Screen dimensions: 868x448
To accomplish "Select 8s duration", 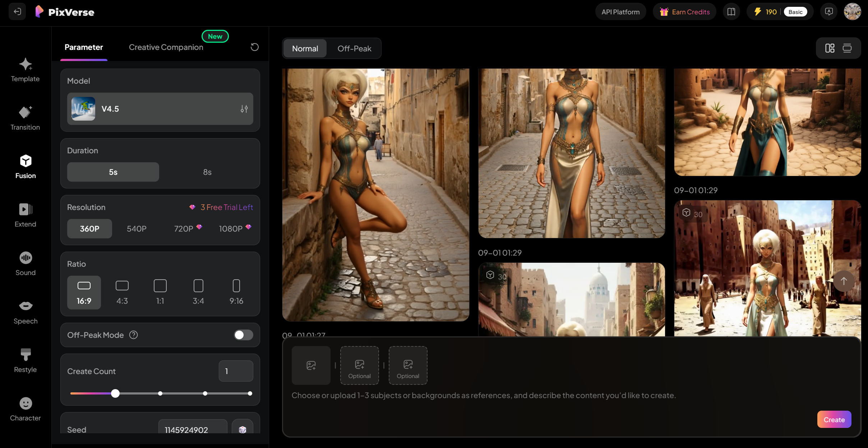I will coord(207,172).
